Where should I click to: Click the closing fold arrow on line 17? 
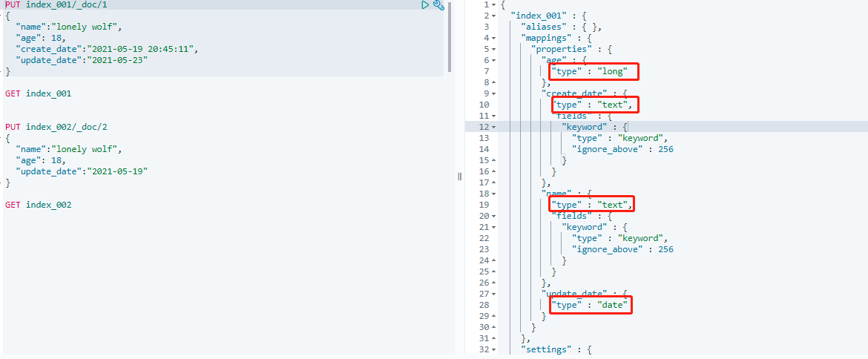[494, 182]
